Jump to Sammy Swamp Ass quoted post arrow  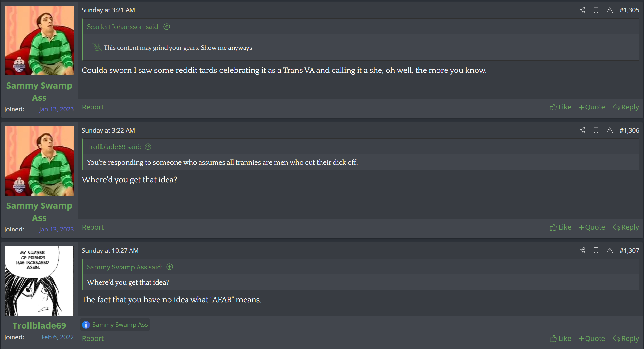pyautogui.click(x=170, y=267)
